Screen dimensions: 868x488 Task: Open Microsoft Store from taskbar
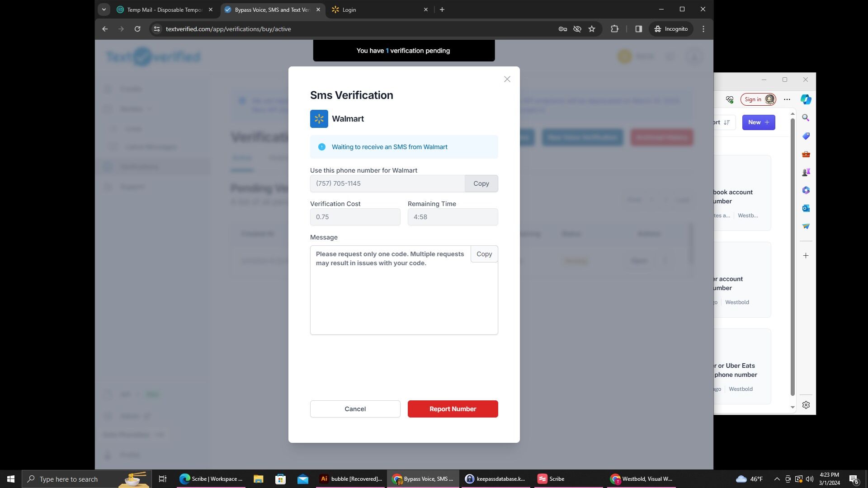280,479
